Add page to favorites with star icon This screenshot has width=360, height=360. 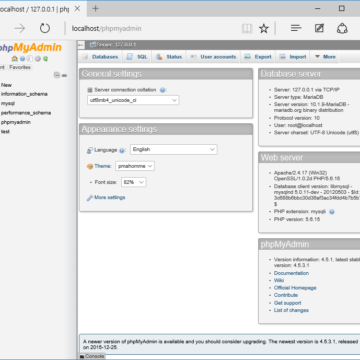[x=264, y=29]
